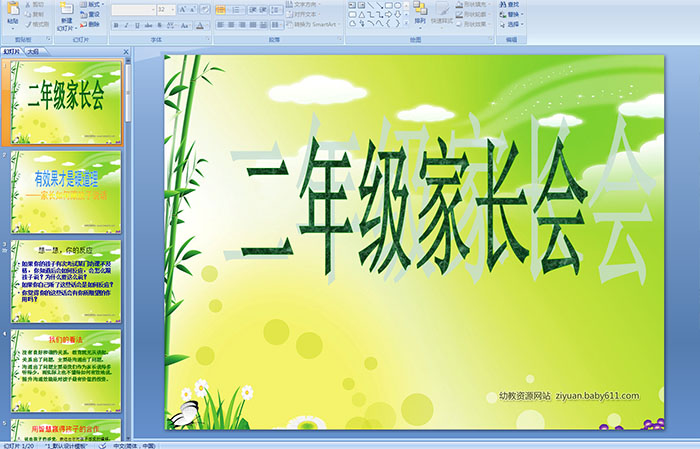Open the Replace (替换) menu
Viewport: 700px width, 449px height.
[x=512, y=14]
